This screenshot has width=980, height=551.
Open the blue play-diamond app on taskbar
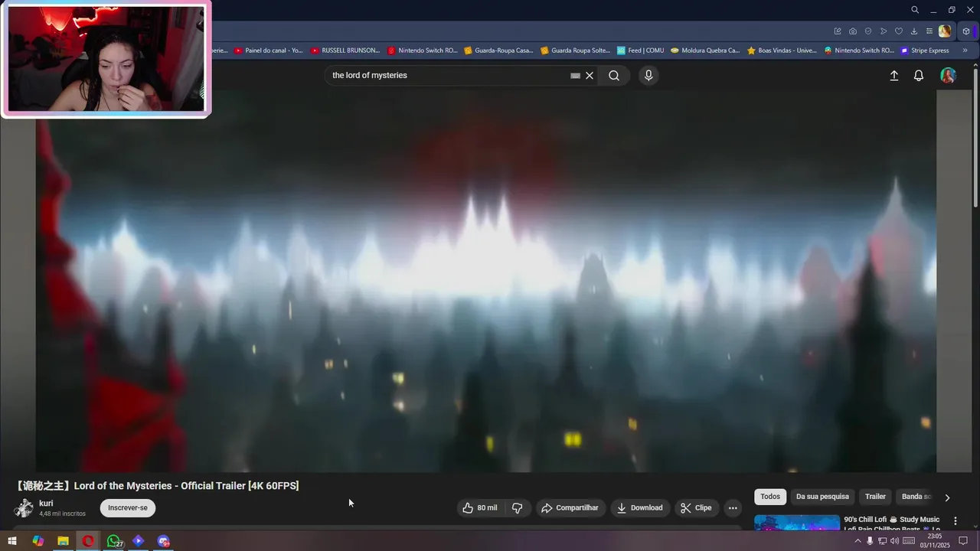[138, 541]
